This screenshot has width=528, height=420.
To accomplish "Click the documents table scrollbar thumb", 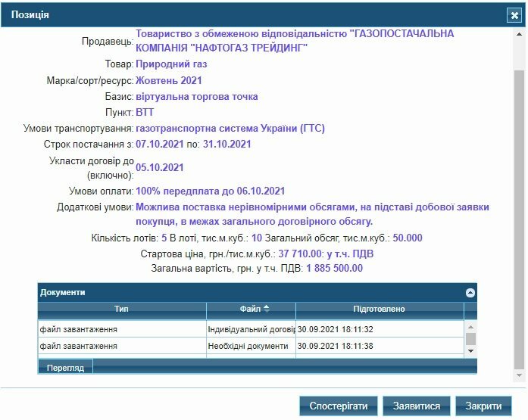I will tap(470, 339).
